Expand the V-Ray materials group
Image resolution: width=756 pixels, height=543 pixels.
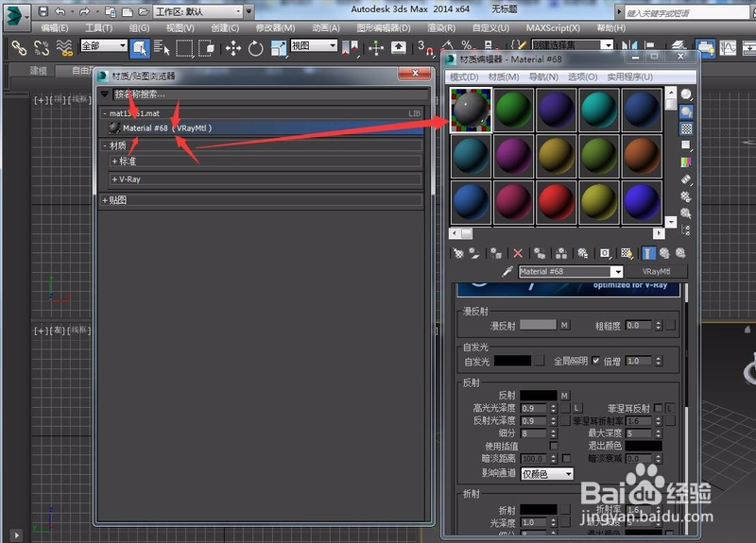114,179
